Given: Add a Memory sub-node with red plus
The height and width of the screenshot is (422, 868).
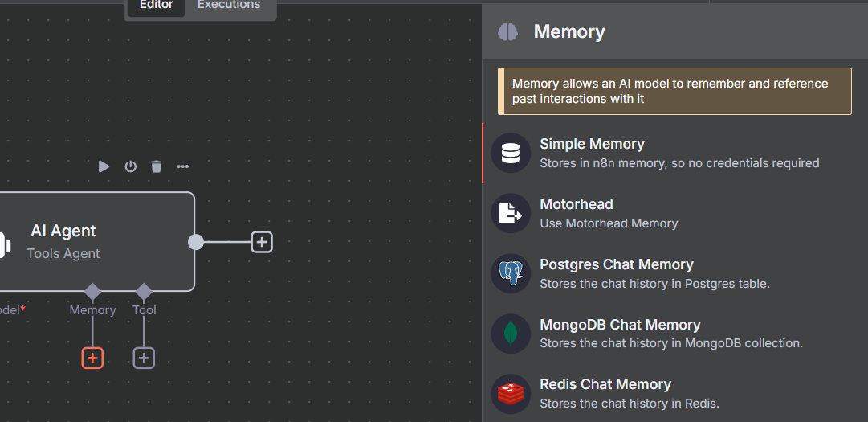Looking at the screenshot, I should [x=92, y=358].
